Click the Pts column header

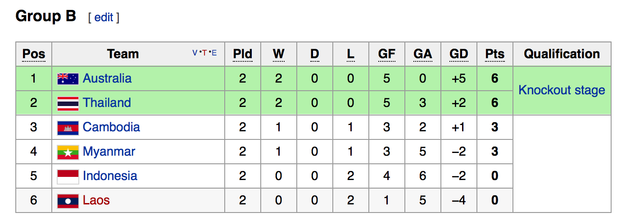494,54
